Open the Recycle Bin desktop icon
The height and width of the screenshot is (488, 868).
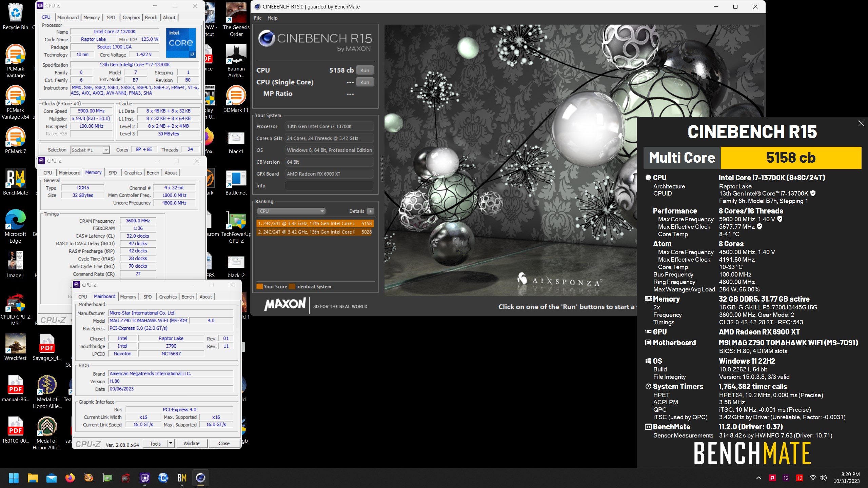(15, 17)
